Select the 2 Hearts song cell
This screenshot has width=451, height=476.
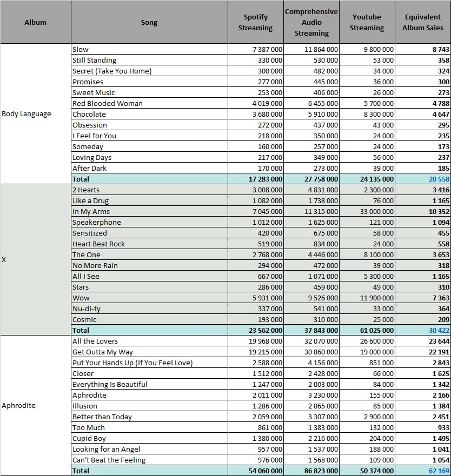(x=149, y=190)
